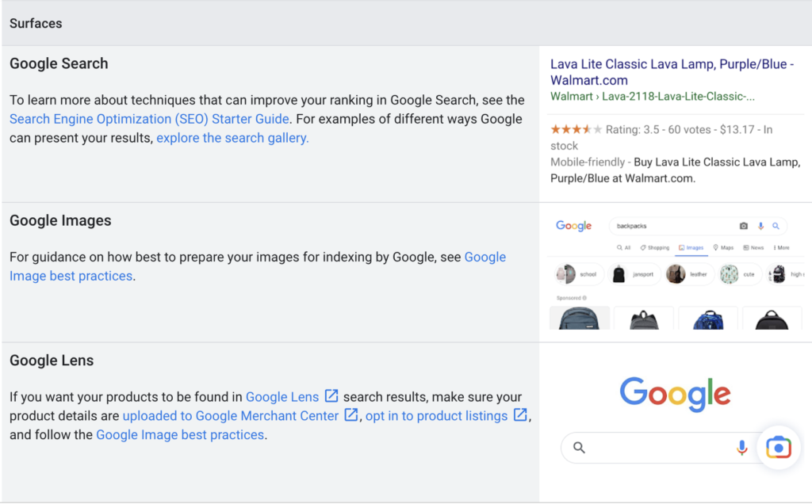This screenshot has height=504, width=812.
Task: Click the microphone icon in the Lens example search bar
Action: click(x=741, y=448)
